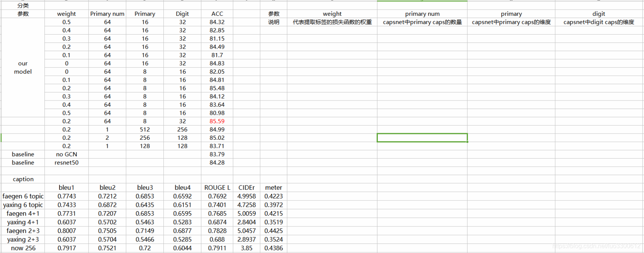Viewport: 644px width, 253px height.
Task: Select the 'bleu4' column header
Action: click(183, 188)
